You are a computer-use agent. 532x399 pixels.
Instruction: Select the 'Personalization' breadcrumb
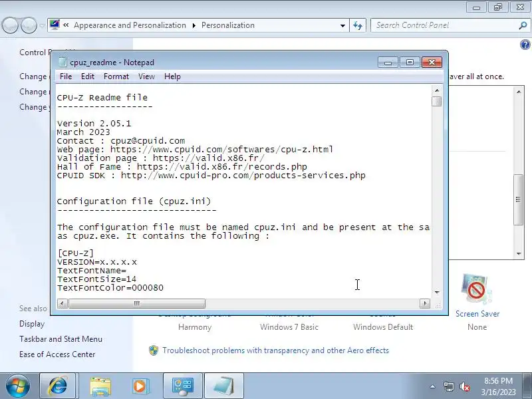click(x=228, y=25)
